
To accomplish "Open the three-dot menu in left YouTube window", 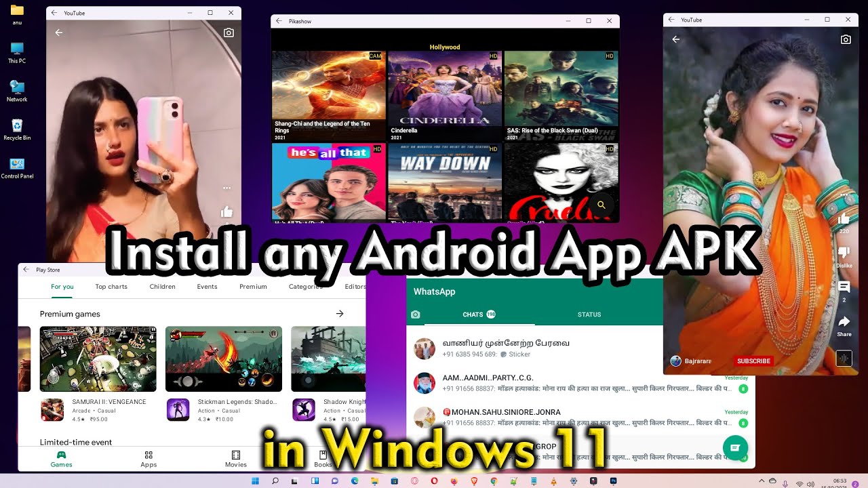I will point(226,188).
